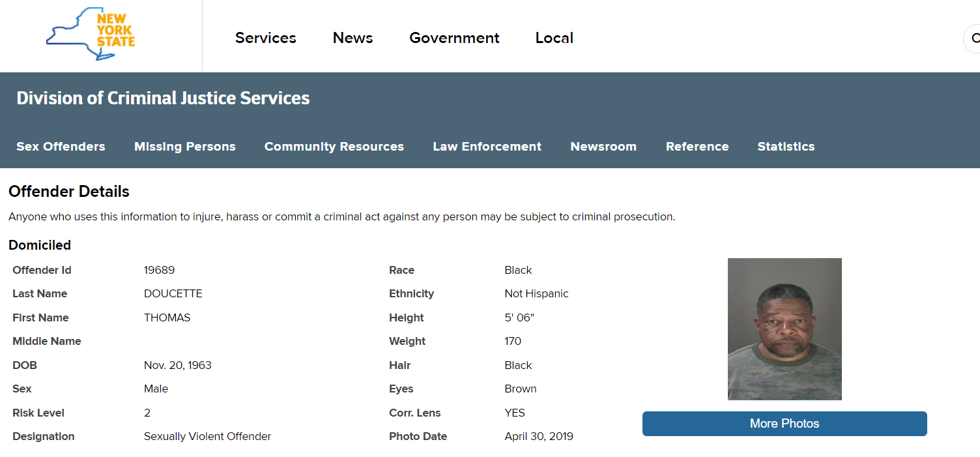
Task: Click the Middle Name label
Action: click(47, 341)
